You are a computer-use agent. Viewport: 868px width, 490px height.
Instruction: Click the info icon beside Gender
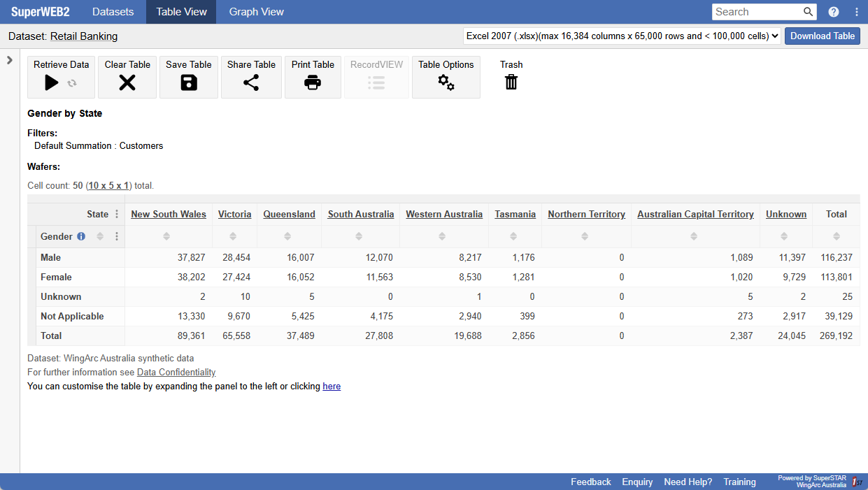click(80, 236)
